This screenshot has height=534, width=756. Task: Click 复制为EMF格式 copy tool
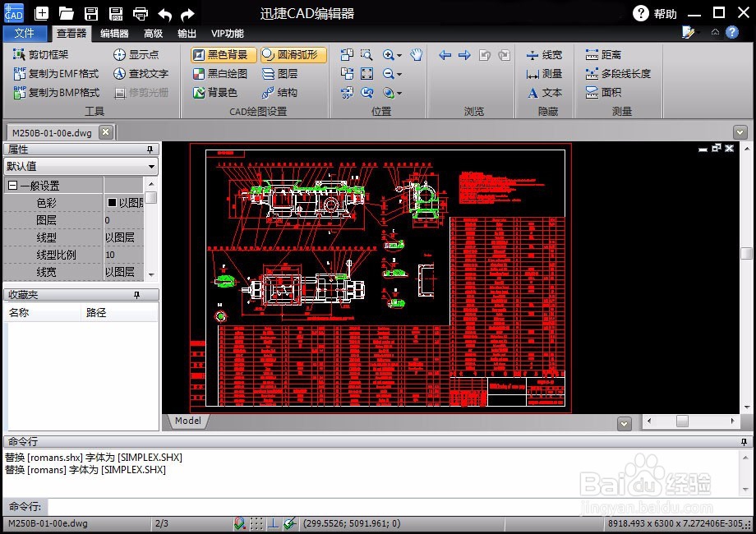click(x=56, y=73)
